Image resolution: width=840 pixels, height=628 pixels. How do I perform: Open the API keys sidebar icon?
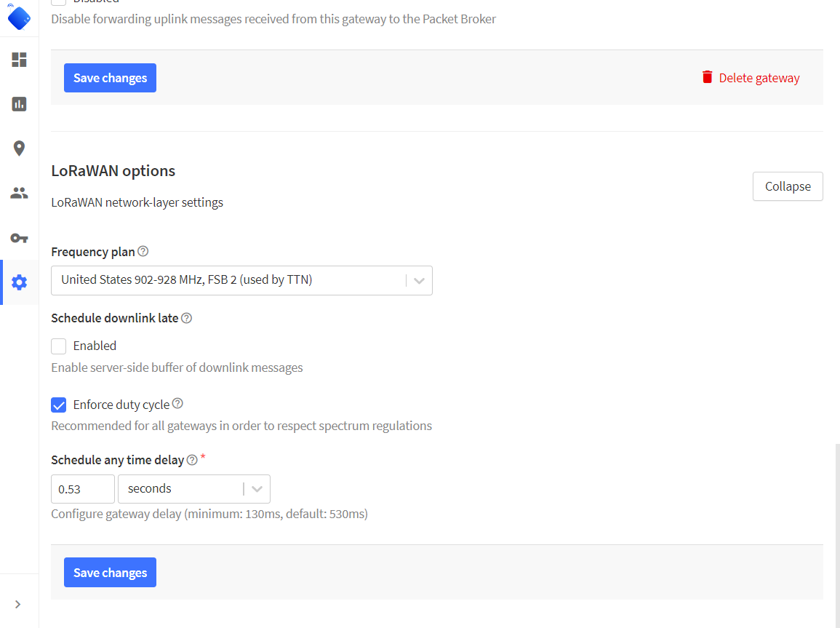pos(19,238)
